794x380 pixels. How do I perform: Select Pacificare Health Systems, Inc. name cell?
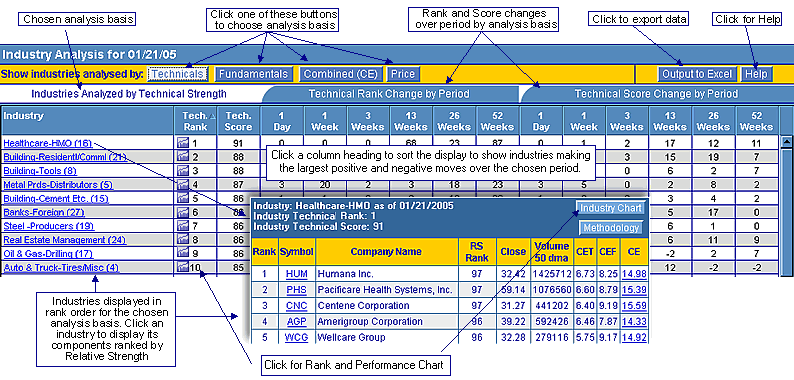point(386,290)
